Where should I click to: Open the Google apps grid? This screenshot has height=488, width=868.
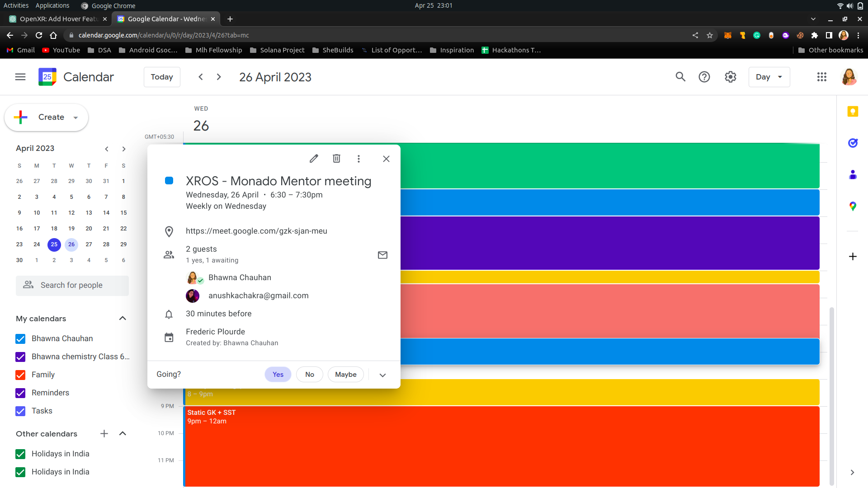tap(822, 77)
